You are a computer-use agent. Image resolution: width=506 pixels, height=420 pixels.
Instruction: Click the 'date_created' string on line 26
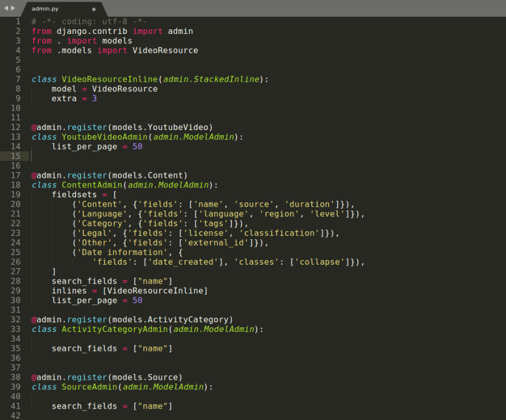[x=183, y=262]
